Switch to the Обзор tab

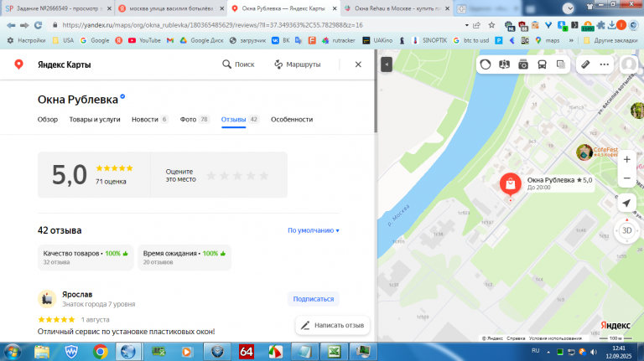[48, 120]
